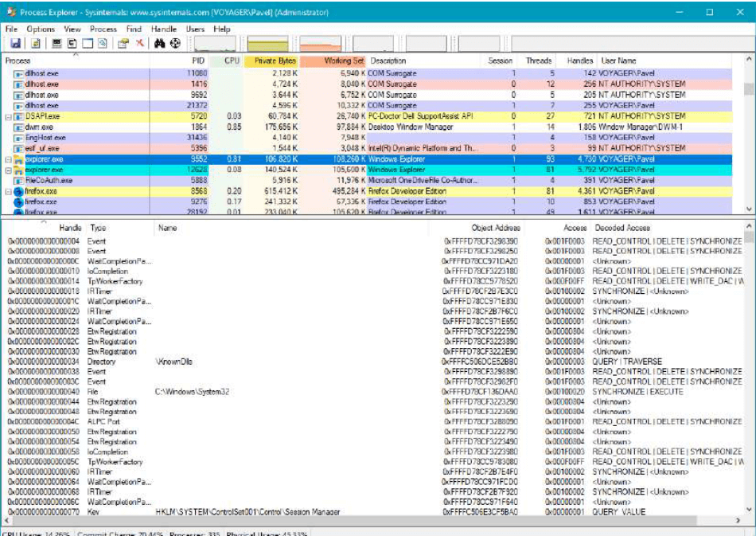Toggle the lower pane toolbar icon

[88, 44]
